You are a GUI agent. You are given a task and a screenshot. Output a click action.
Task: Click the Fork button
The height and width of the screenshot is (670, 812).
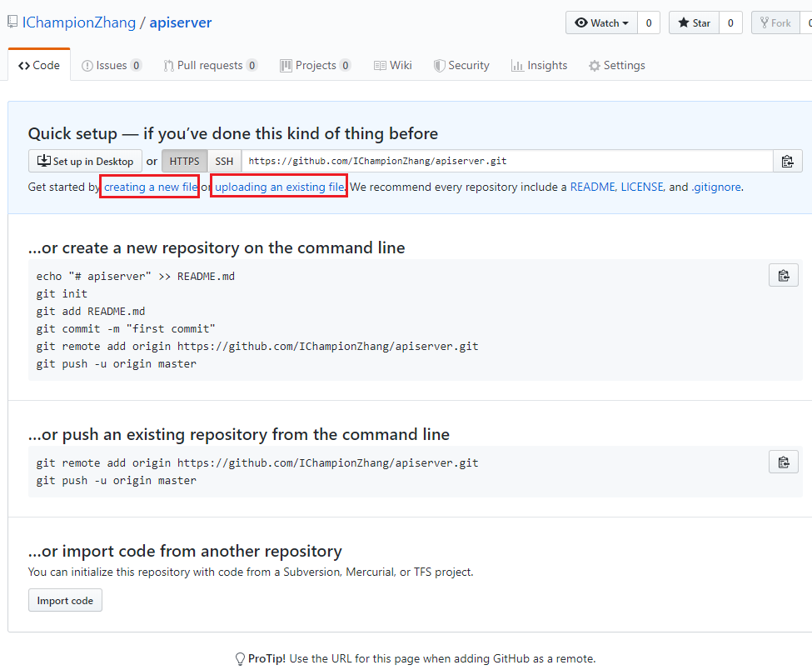[x=775, y=22]
